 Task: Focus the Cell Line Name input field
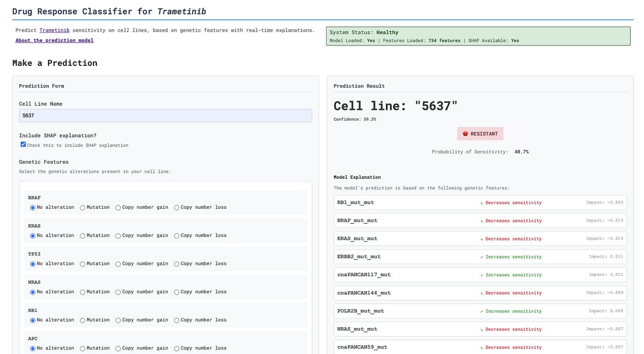coord(166,115)
